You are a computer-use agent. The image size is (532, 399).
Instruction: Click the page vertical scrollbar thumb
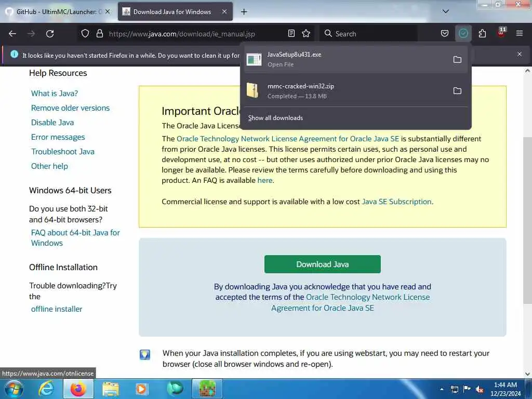pyautogui.click(x=527, y=220)
